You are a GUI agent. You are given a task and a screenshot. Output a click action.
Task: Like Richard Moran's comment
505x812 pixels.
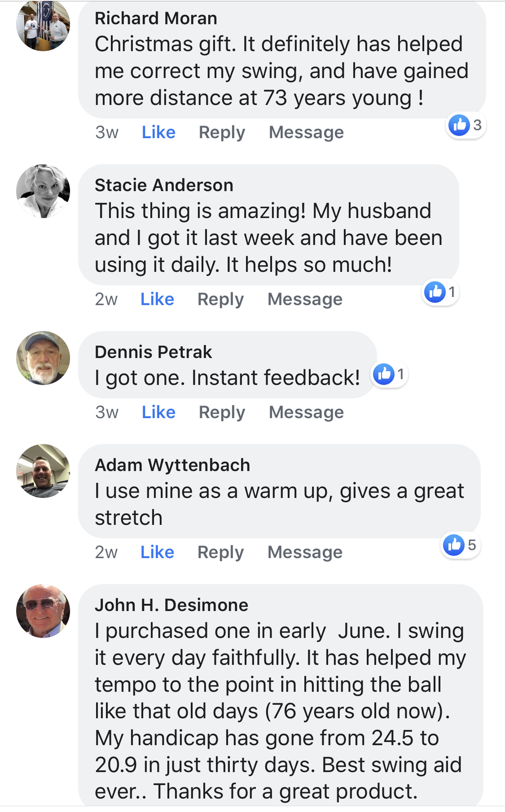(x=158, y=132)
